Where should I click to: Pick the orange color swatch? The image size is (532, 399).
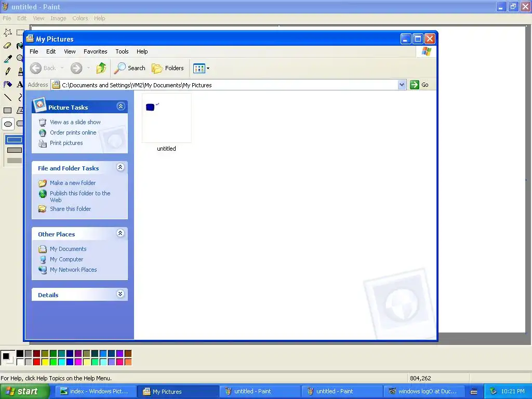pos(128,362)
